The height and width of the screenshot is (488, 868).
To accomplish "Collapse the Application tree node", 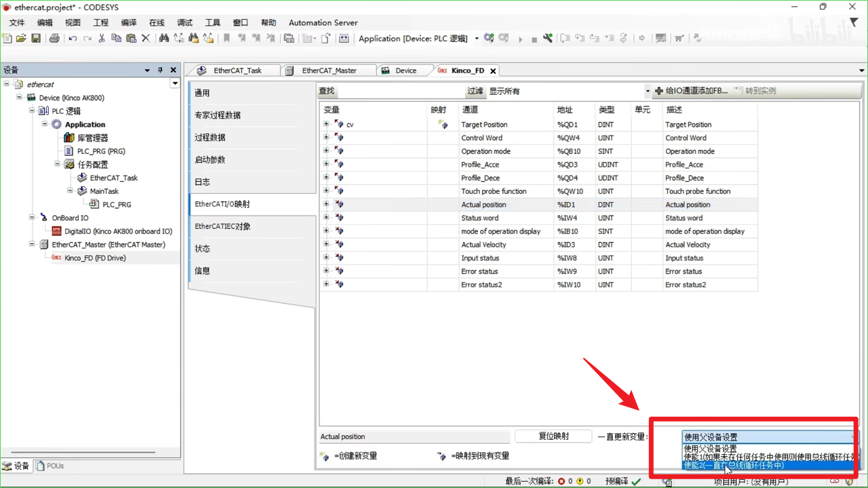I will point(45,124).
